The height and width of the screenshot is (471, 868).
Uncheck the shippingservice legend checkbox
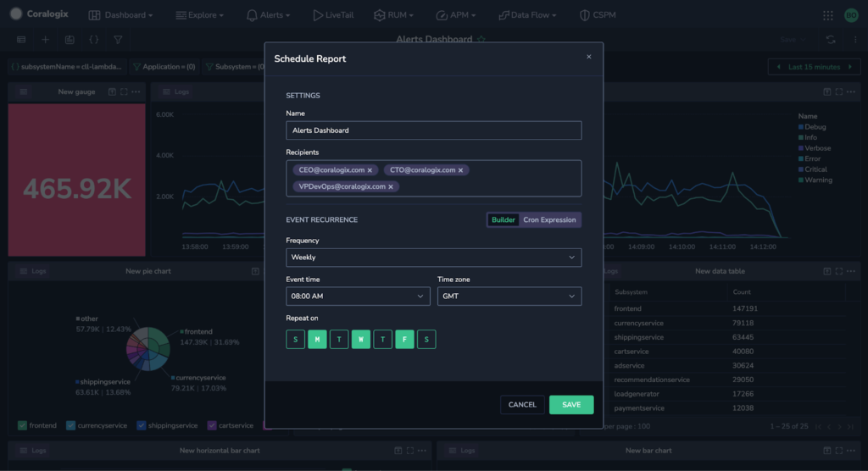tap(142, 425)
